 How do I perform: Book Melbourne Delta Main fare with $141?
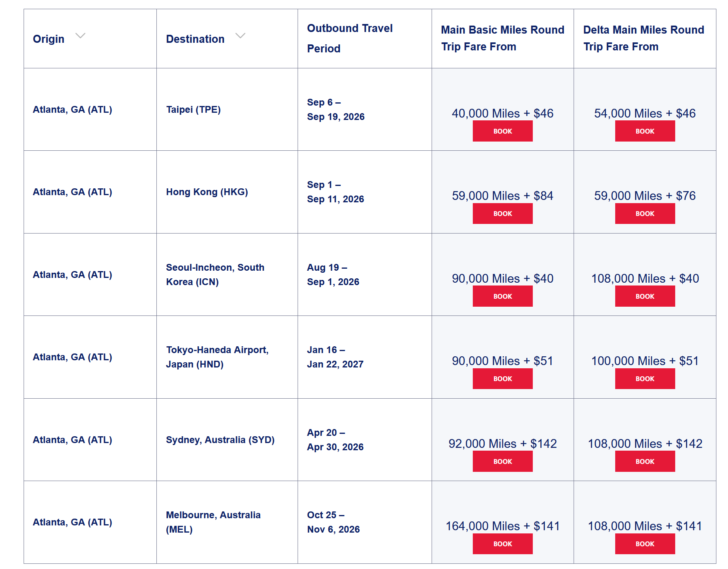tap(644, 544)
